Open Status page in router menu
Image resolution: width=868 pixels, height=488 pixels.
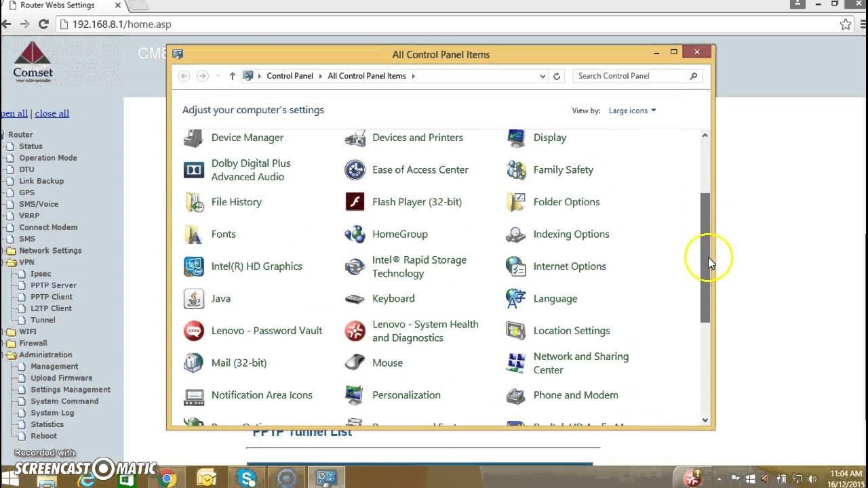(x=31, y=146)
